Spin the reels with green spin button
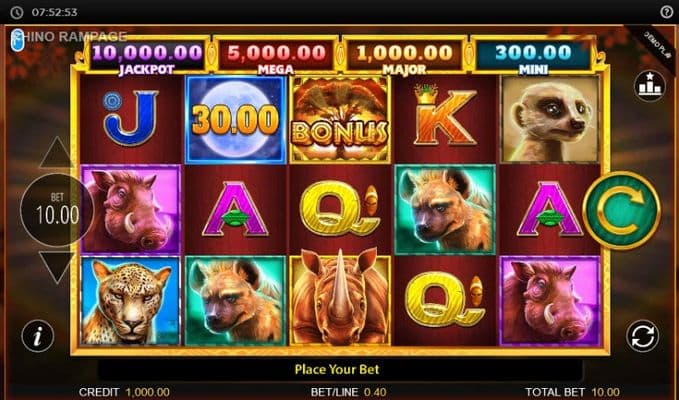Screen dimensions: 679x400 (621, 210)
